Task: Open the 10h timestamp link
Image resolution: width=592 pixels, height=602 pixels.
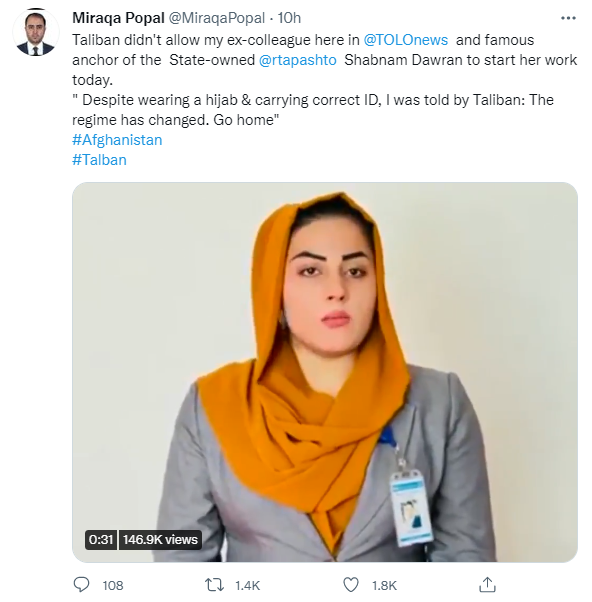Action: click(289, 18)
